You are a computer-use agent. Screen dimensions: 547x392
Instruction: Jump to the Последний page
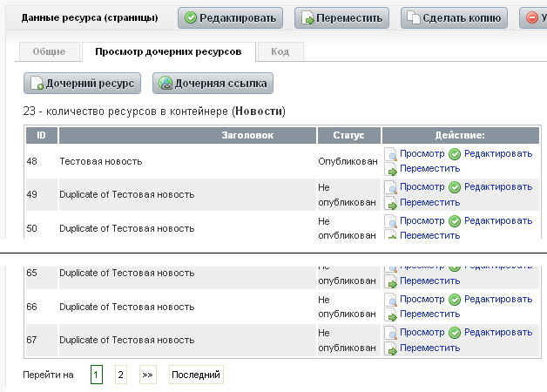click(x=195, y=375)
